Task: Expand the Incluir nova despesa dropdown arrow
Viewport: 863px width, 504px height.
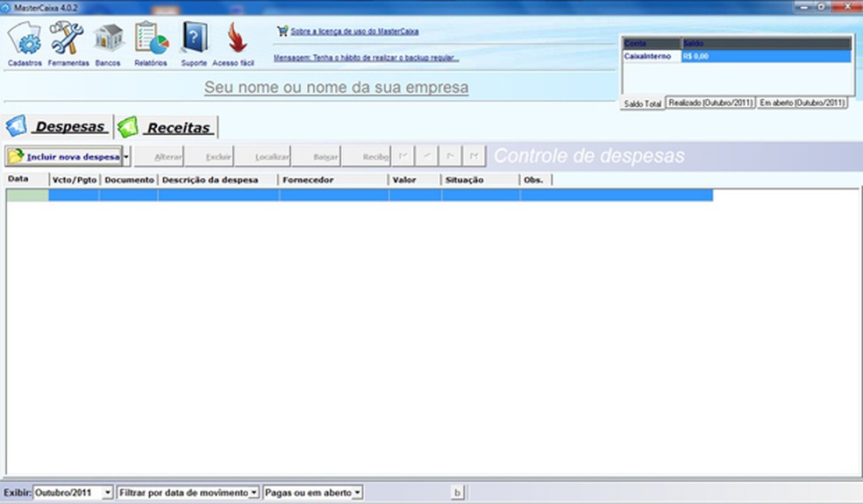Action: [x=126, y=156]
